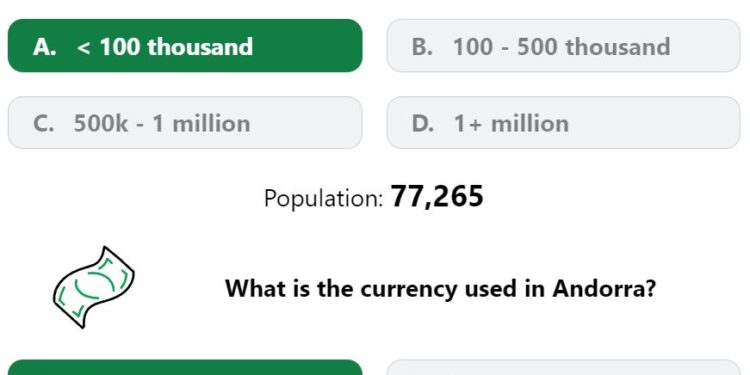Choose option B "100 - 500 thousand"

coord(563,46)
